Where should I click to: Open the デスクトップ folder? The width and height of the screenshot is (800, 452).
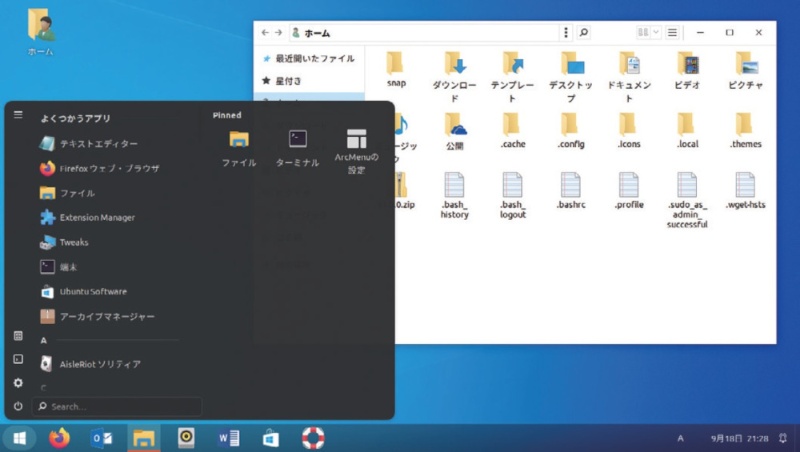pos(571,77)
